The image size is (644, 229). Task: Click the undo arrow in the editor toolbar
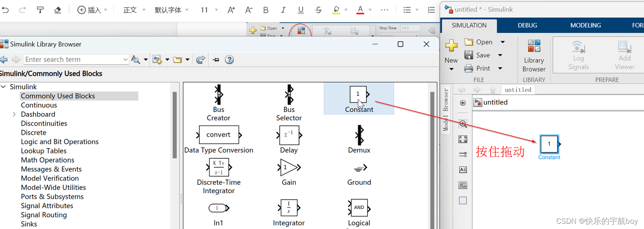5,10
